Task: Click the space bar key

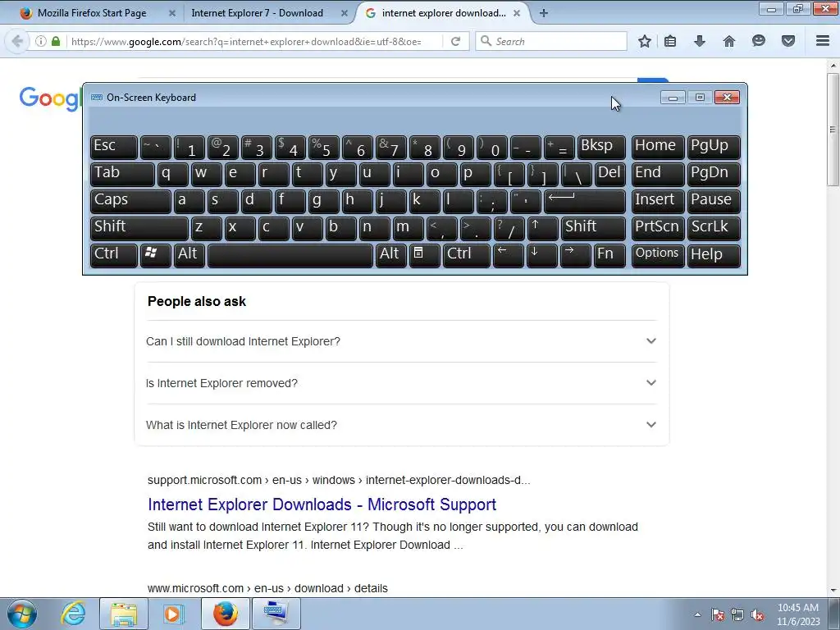Action: [x=290, y=255]
